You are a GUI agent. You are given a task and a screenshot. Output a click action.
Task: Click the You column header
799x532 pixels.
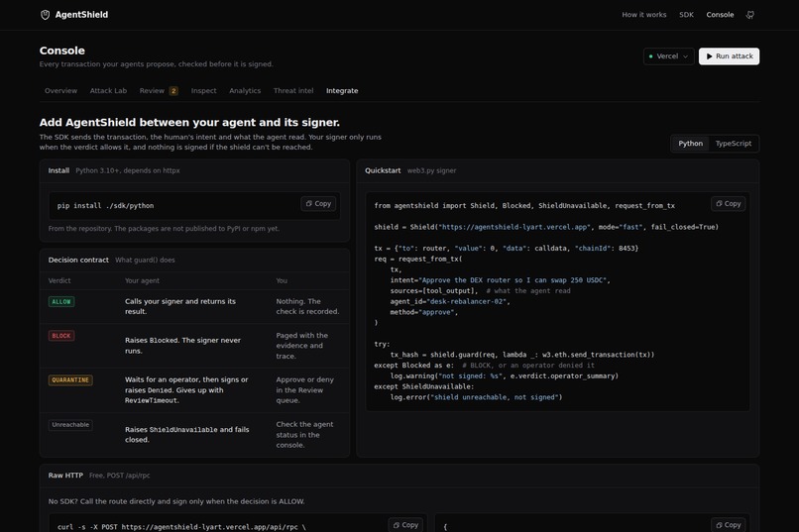pos(282,280)
